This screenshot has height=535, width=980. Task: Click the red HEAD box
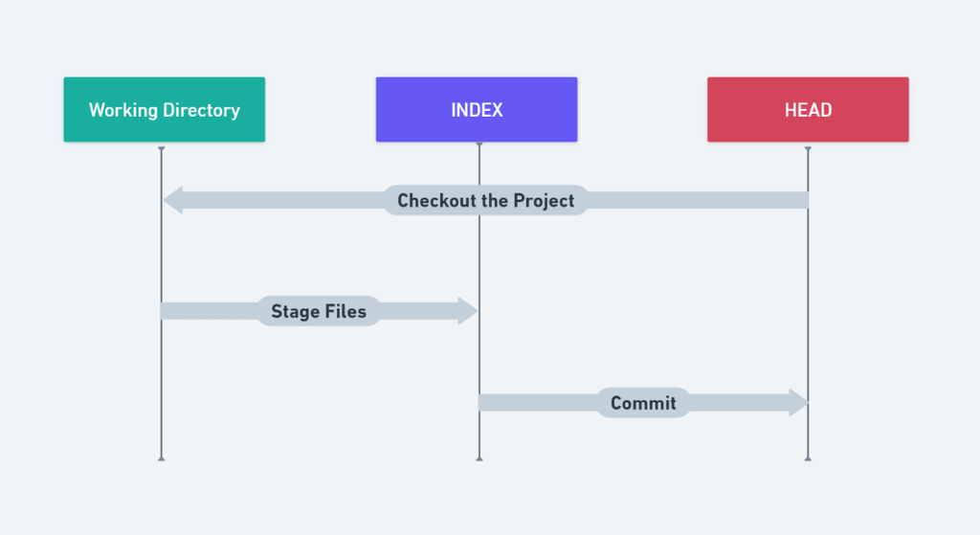[x=808, y=110]
